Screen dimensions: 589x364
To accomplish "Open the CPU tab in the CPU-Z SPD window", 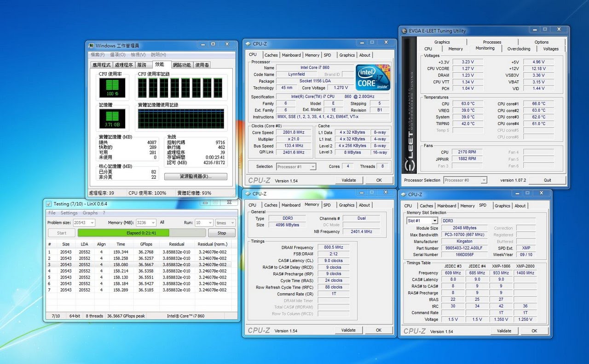I will tap(408, 206).
